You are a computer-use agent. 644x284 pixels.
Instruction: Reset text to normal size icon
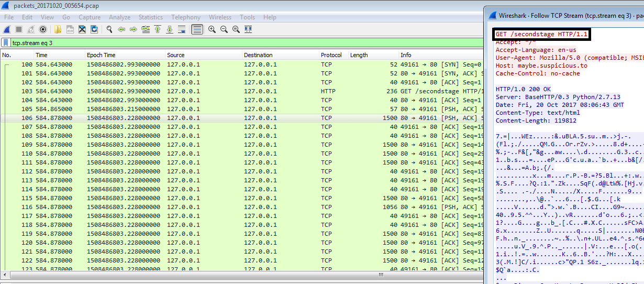point(236,29)
